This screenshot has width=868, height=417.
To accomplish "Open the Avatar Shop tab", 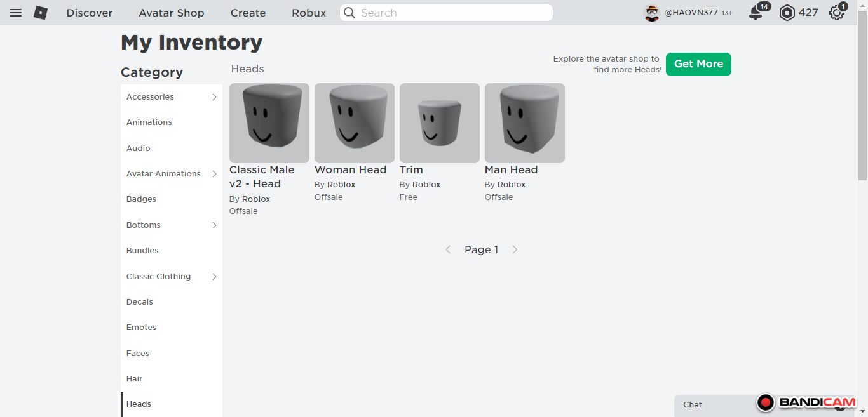I will click(172, 13).
